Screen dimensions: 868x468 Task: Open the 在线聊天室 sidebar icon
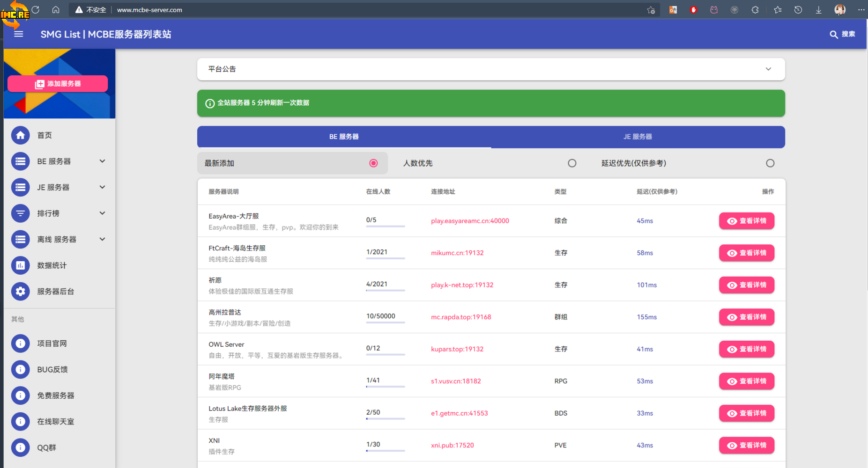point(20,422)
